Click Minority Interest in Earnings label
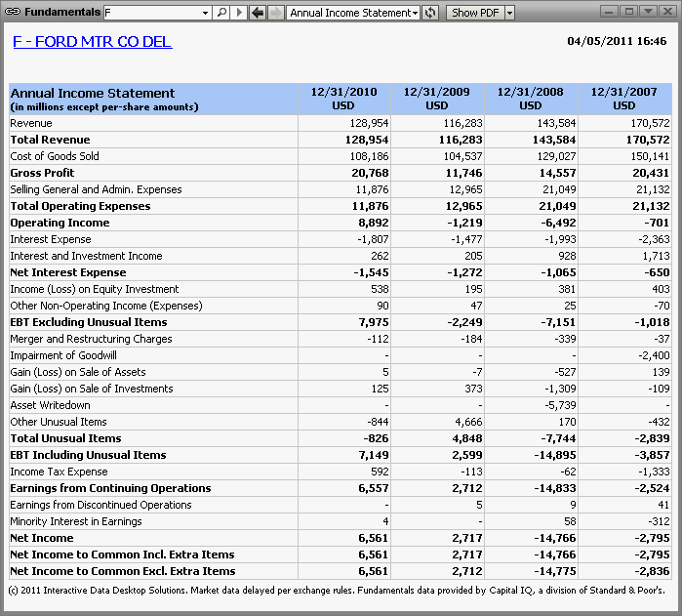682x616 pixels. [x=76, y=521]
